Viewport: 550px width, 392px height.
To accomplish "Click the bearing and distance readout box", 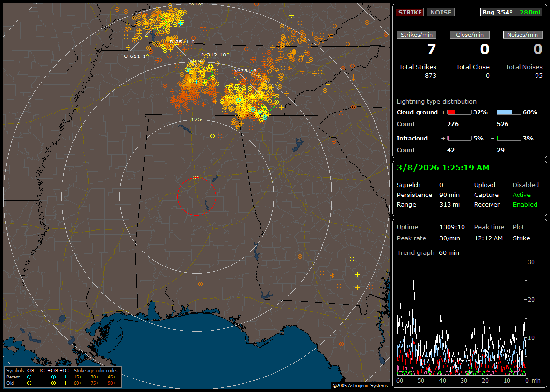I will [511, 12].
